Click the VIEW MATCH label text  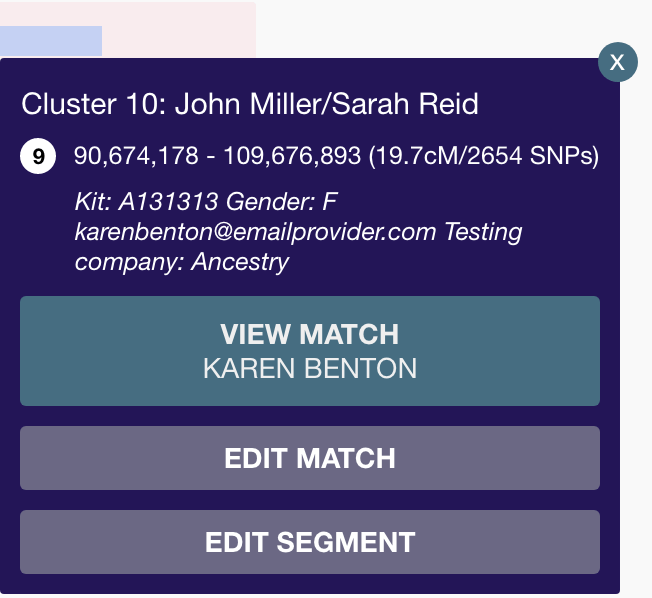(x=310, y=334)
